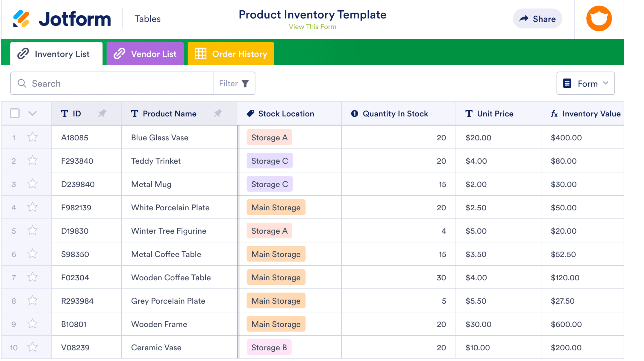The height and width of the screenshot is (361, 644).
Task: Click the pin icon in ID column
Action: point(102,113)
